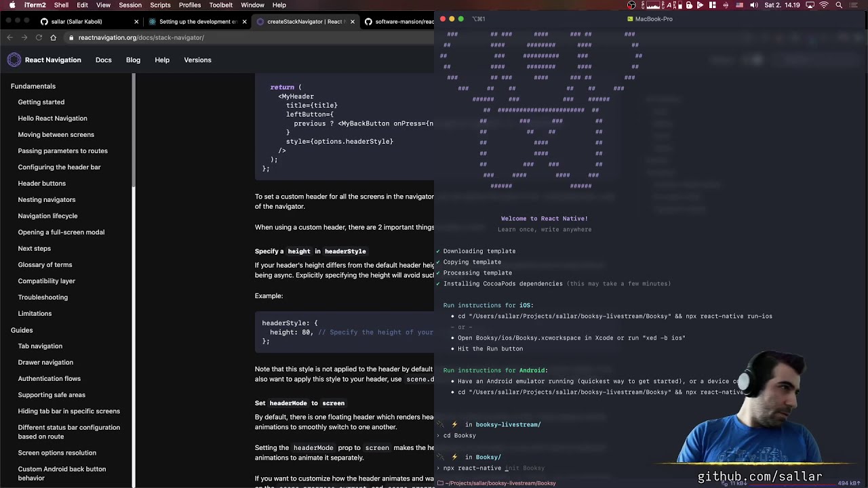Open Navigation lifecycle sidebar page
This screenshot has height=488, width=868.
click(47, 216)
